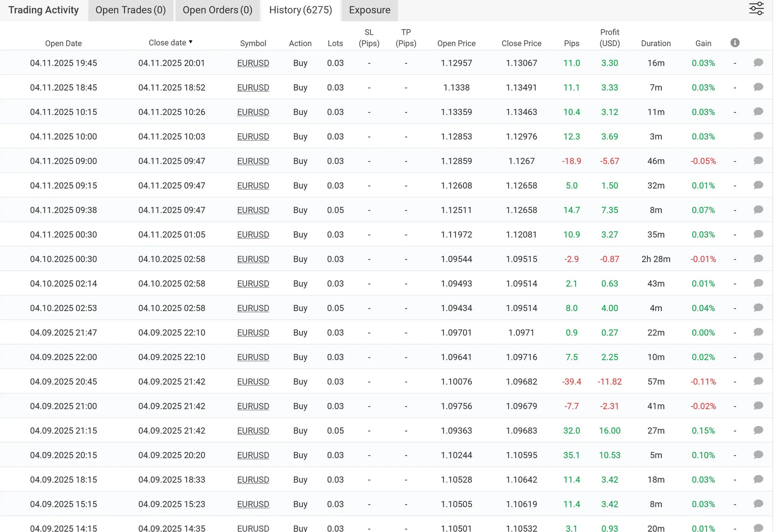Viewport: 780px width, 532px height.
Task: Open the table filter settings icon
Action: (756, 8)
